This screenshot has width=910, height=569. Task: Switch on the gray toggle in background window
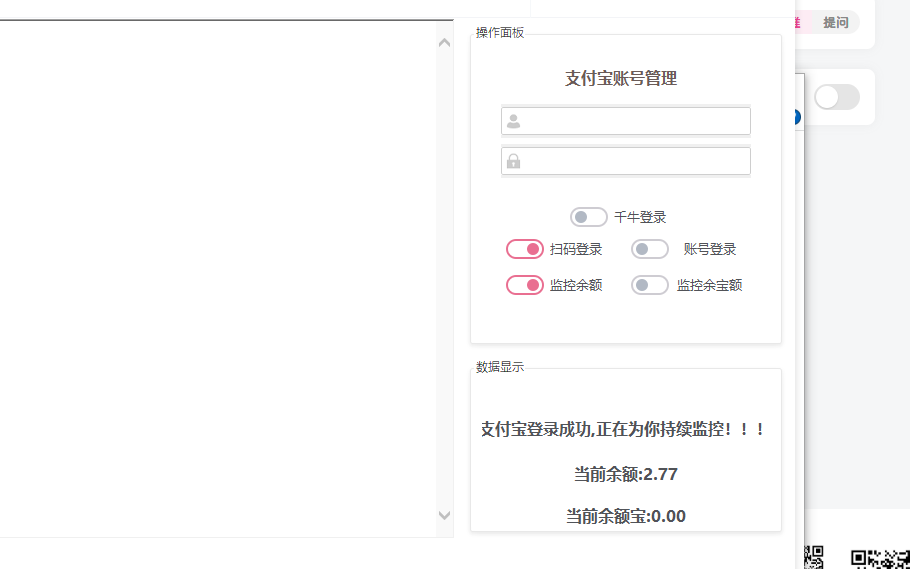pos(836,97)
